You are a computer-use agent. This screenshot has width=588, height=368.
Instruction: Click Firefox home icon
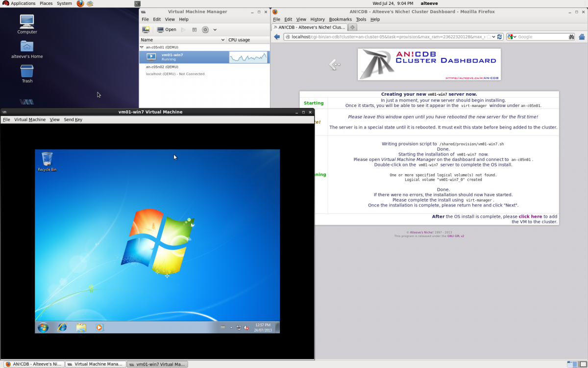point(582,37)
